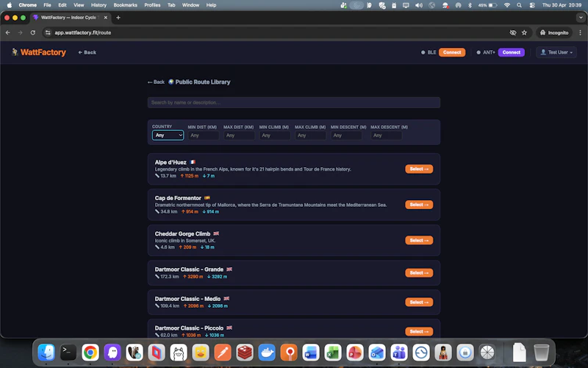Open Microsoft Excel from the Dock
The image size is (588, 368).
[x=333, y=353]
